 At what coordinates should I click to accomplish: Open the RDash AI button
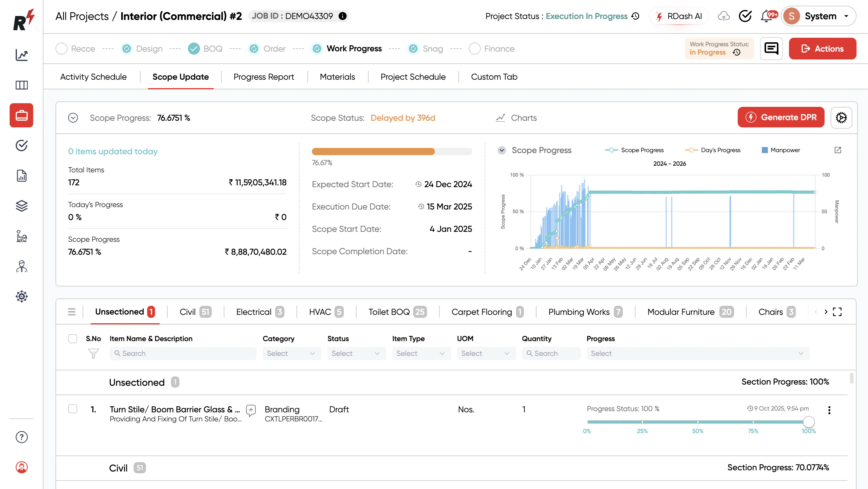click(679, 16)
